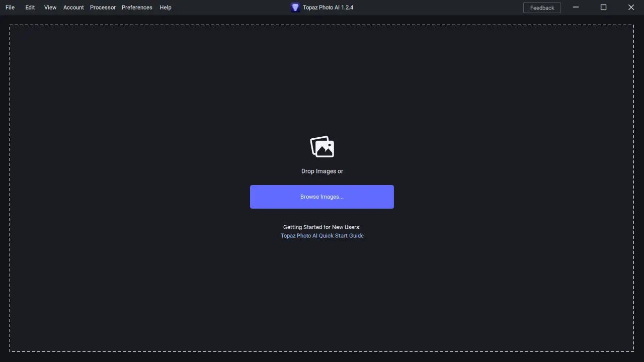644x362 pixels.
Task: Maximize the Topaz Photo AI window
Action: [604, 8]
